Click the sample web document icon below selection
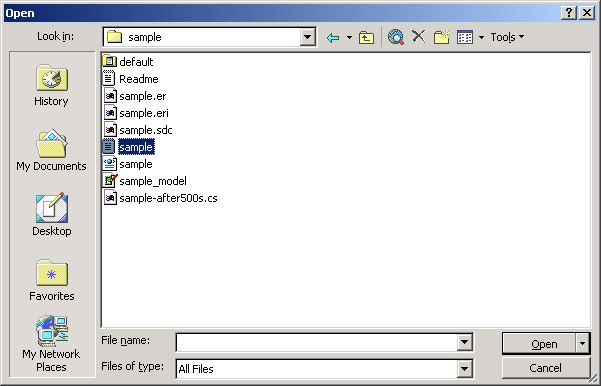The width and height of the screenshot is (601, 386). click(x=110, y=163)
